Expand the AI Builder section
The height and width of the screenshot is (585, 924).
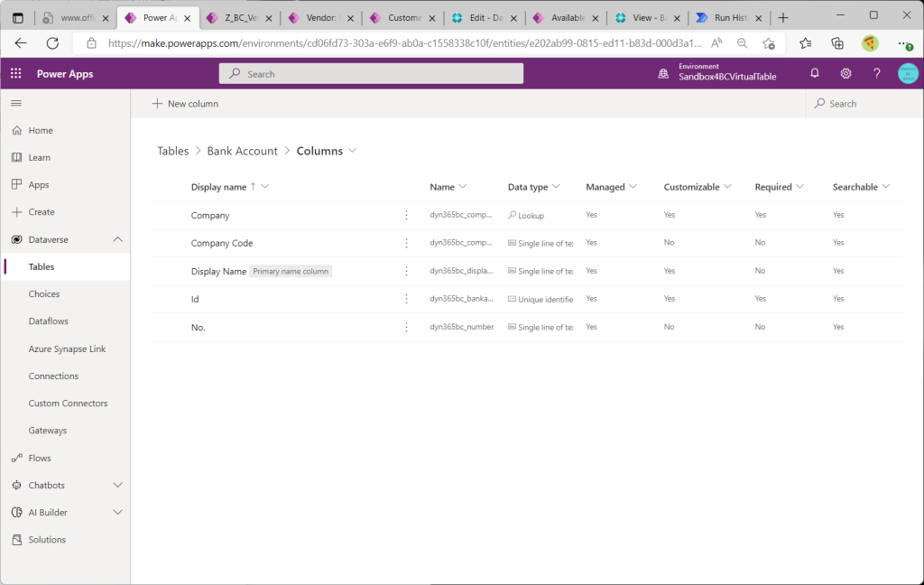pyautogui.click(x=118, y=512)
